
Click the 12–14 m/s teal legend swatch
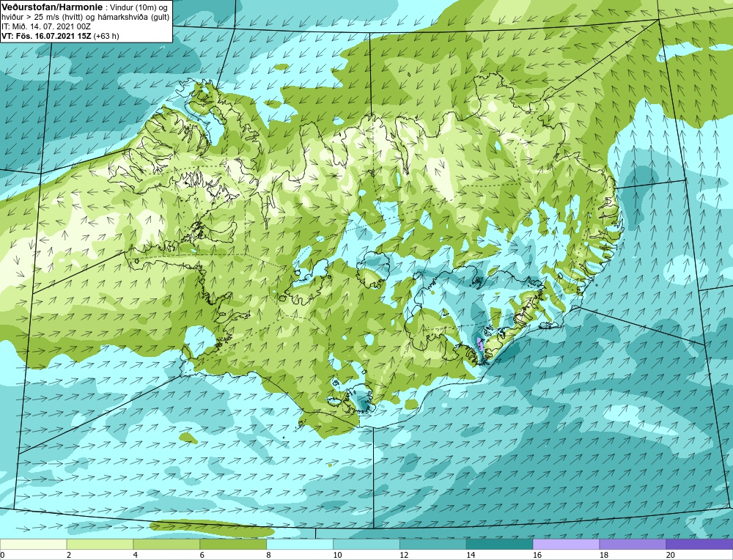[433, 544]
